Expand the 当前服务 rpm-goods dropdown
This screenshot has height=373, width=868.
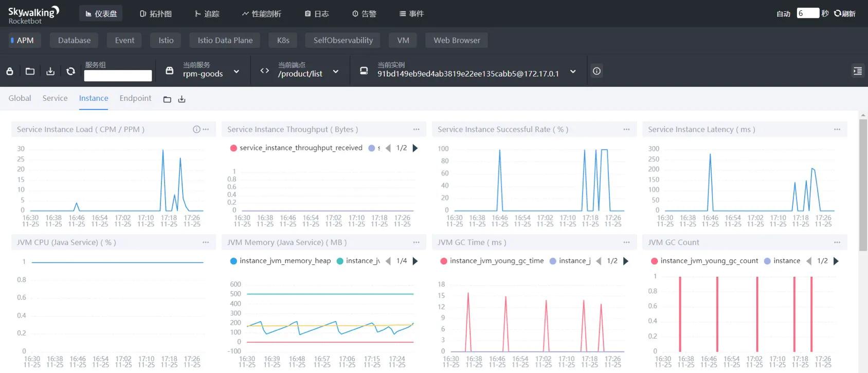click(x=237, y=72)
